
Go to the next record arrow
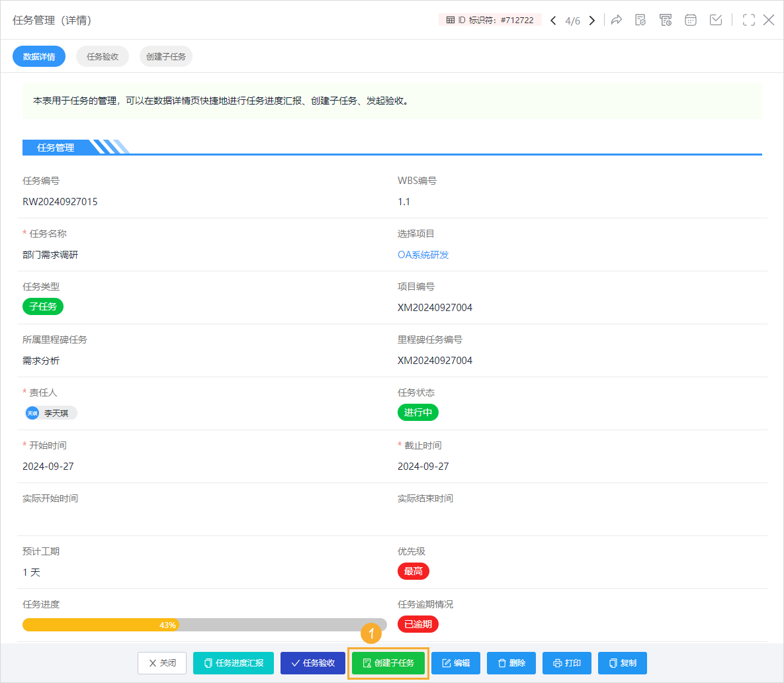[592, 21]
